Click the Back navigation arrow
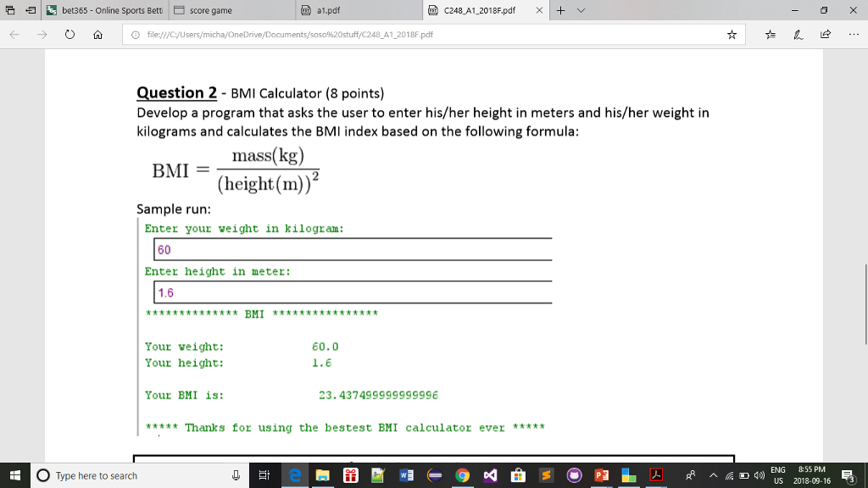This screenshot has height=488, width=868. 14,36
